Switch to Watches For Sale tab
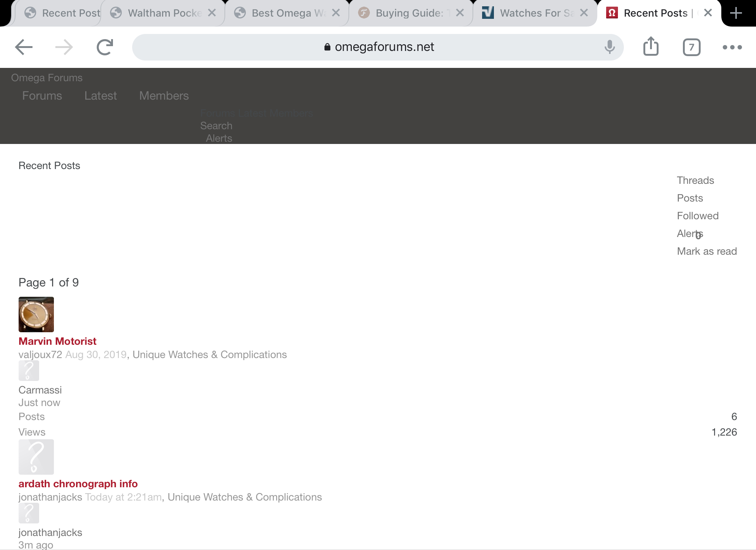Image resolution: width=756 pixels, height=550 pixels. coord(532,13)
